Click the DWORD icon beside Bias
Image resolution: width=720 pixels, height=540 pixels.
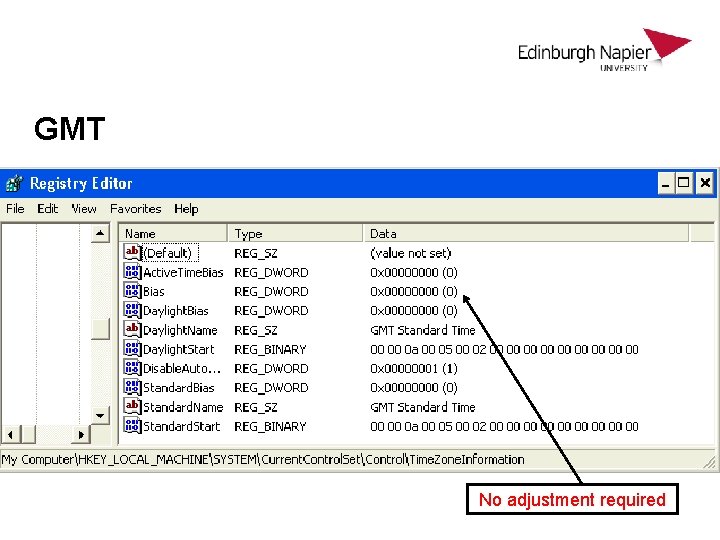click(132, 291)
